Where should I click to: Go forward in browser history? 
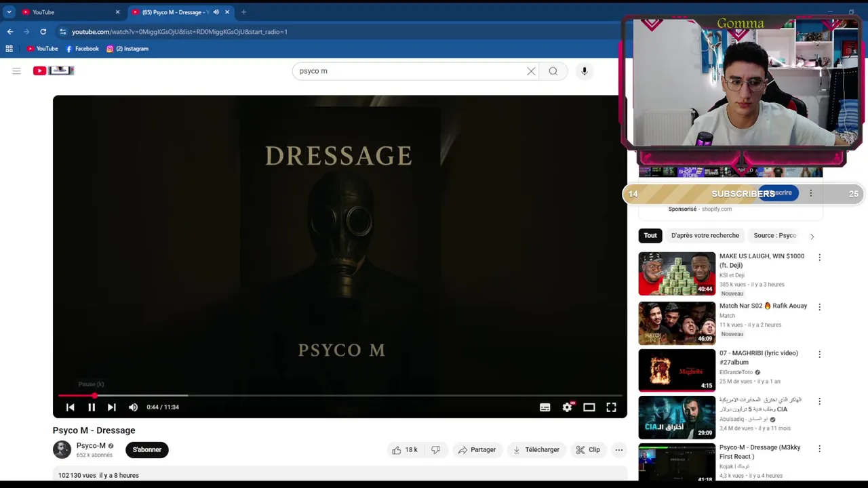[26, 32]
